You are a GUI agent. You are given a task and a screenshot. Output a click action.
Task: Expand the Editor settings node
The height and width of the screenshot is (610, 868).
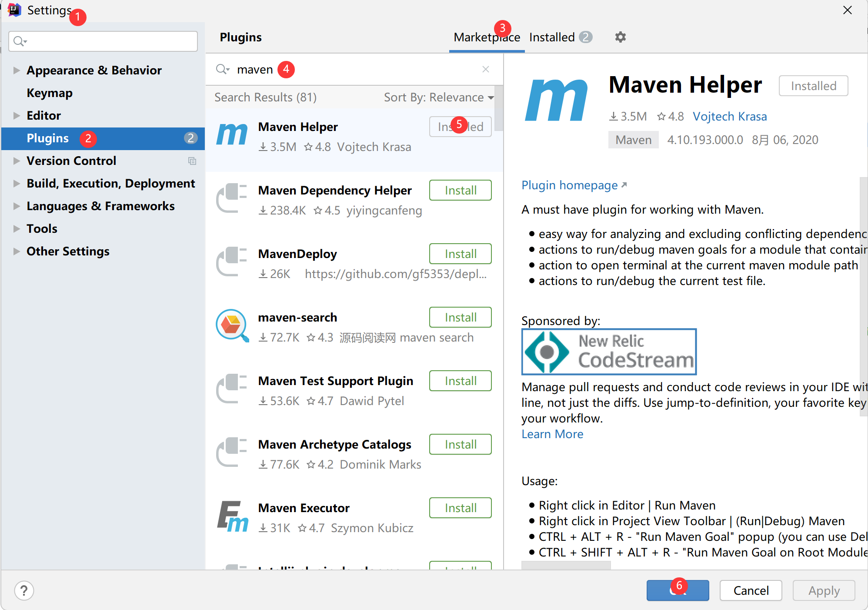(x=17, y=116)
